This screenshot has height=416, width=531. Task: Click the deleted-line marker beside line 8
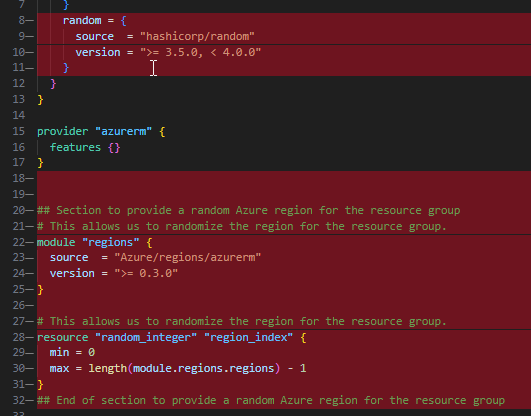tap(30, 21)
